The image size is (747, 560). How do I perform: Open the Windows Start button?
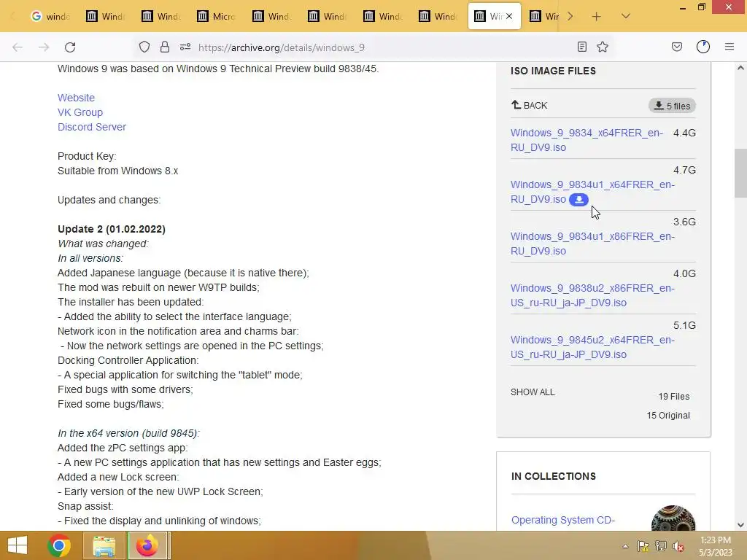[18, 545]
